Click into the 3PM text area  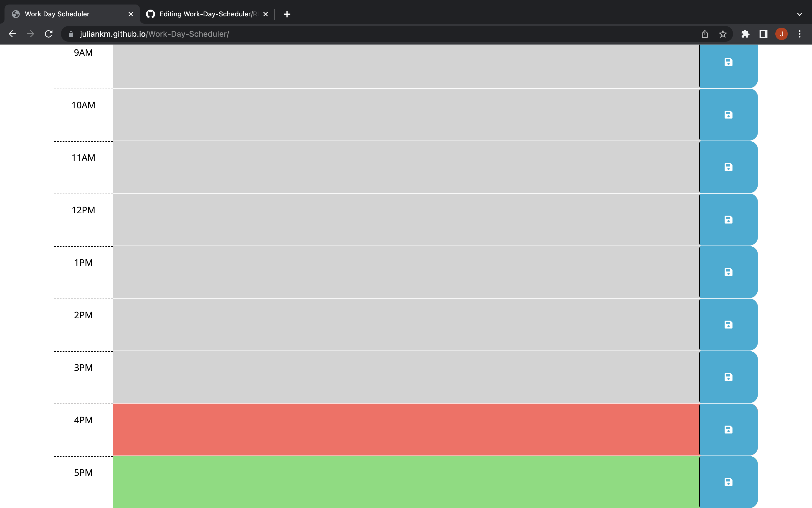click(406, 377)
